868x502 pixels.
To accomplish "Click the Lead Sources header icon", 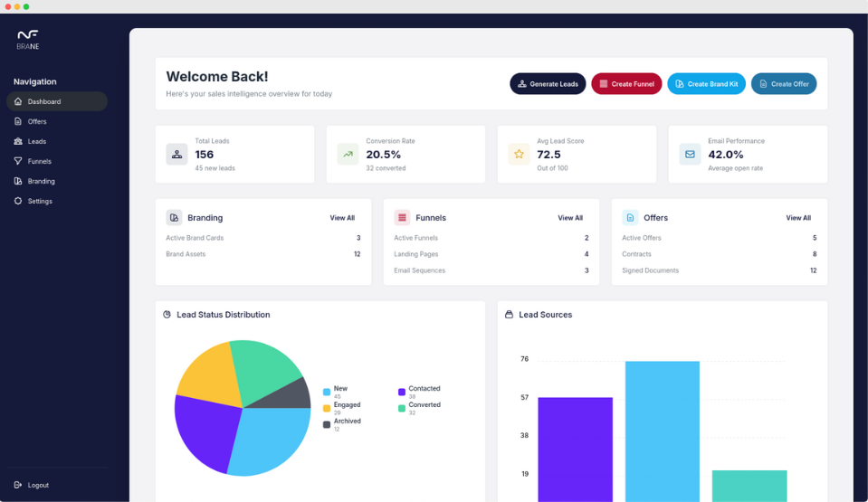I will pos(509,315).
